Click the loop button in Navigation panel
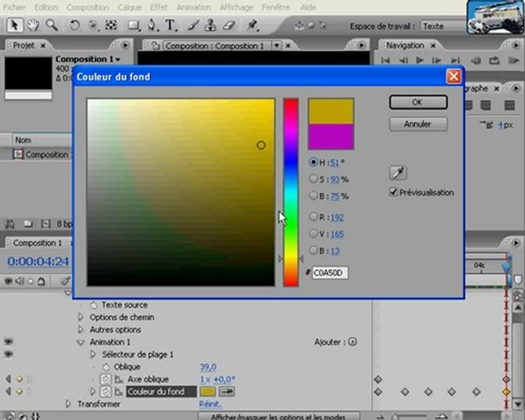This screenshot has width=525, height=420. point(494,60)
